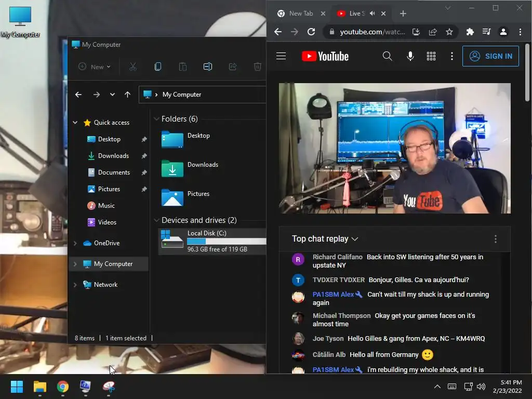Open the Top chat replay dropdown
The height and width of the screenshot is (399, 532).
(x=325, y=239)
